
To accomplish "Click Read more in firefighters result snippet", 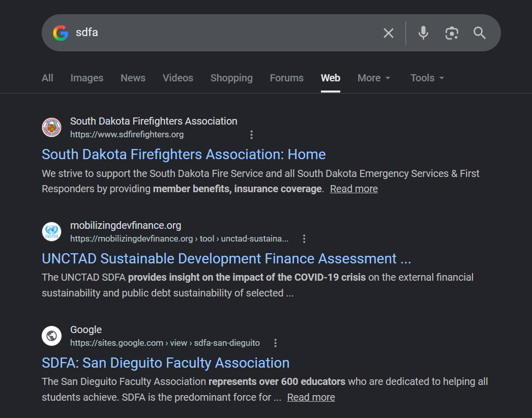I will coord(354,189).
